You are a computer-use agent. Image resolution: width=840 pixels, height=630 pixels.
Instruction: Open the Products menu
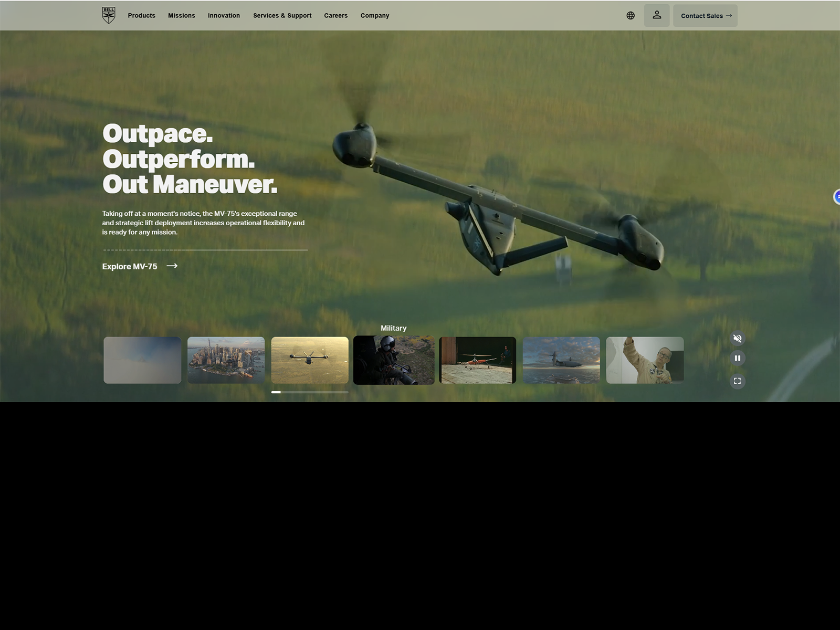[x=142, y=16]
